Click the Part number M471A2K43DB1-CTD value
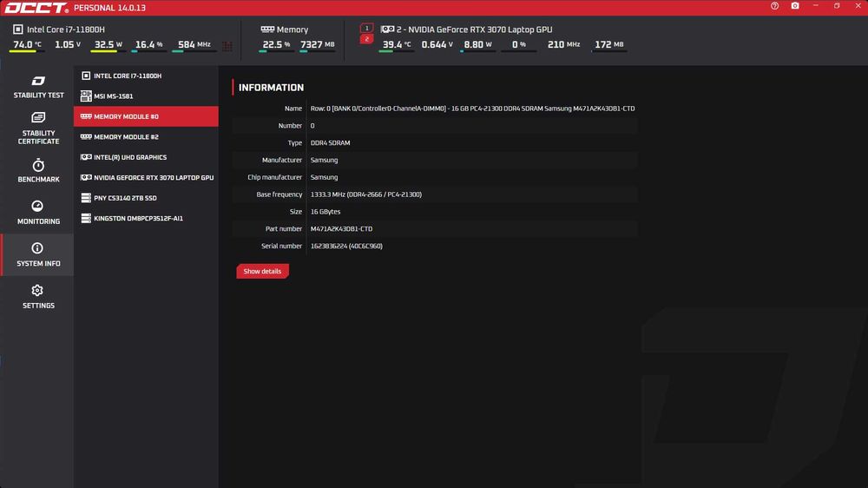Viewport: 868px width, 488px height. click(341, 228)
